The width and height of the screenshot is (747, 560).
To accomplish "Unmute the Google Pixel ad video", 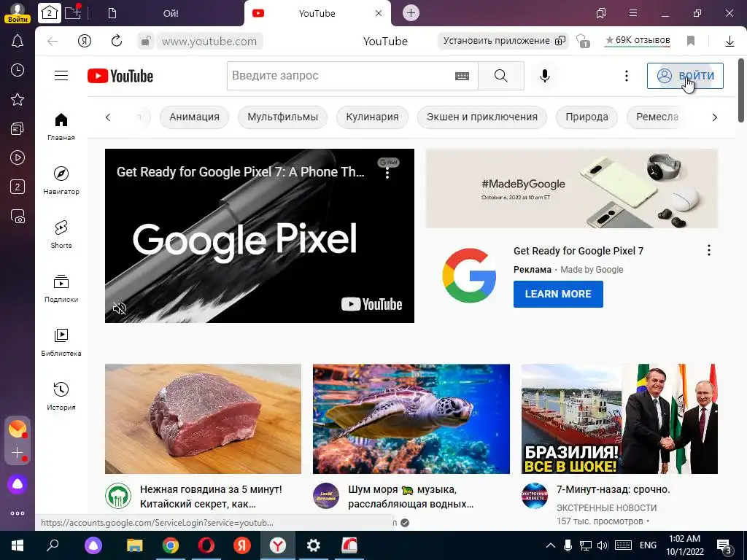I will click(x=119, y=308).
